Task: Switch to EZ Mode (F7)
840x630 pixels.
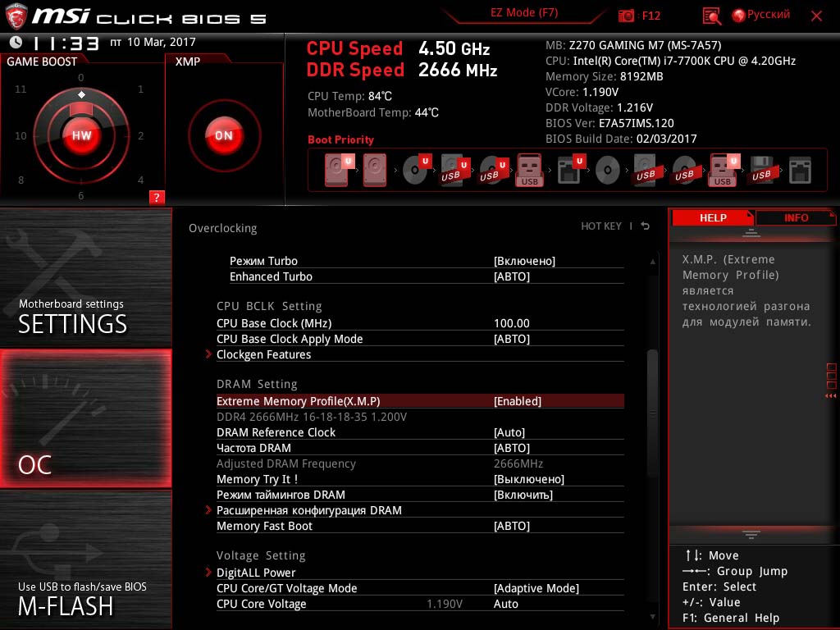Action: point(524,13)
